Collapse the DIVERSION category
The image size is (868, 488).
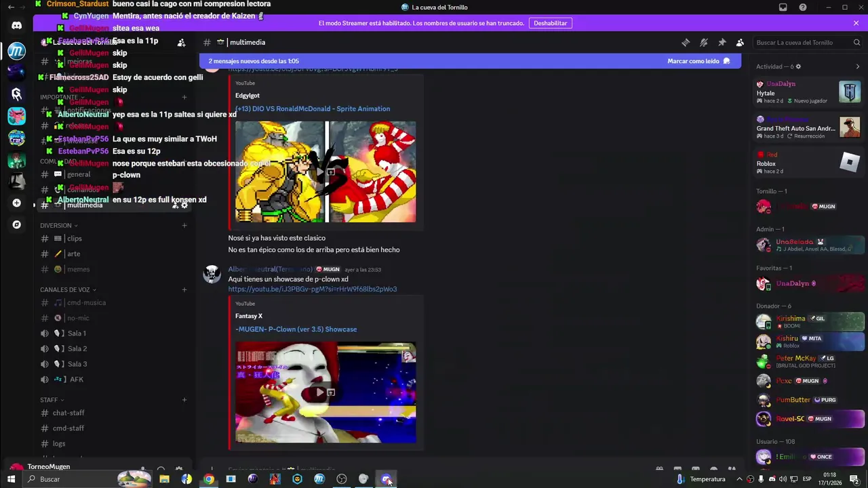point(58,226)
